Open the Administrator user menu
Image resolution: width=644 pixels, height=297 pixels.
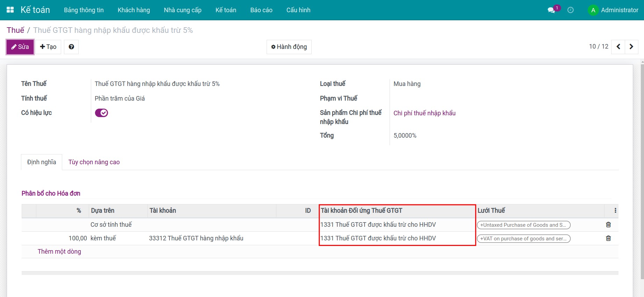(x=613, y=10)
